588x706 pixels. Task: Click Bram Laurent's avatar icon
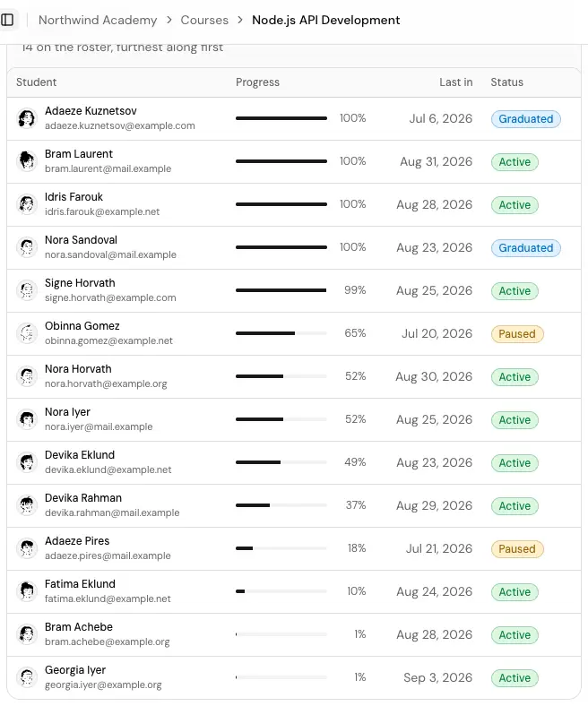coord(27,161)
